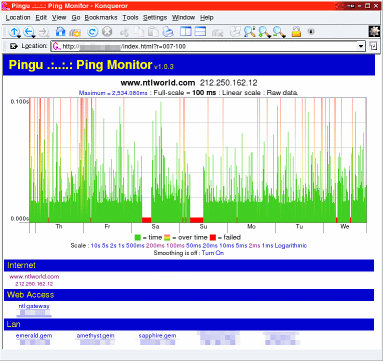The image size is (383, 361).
Task: Click the Security padlock icon
Action: click(296, 32)
